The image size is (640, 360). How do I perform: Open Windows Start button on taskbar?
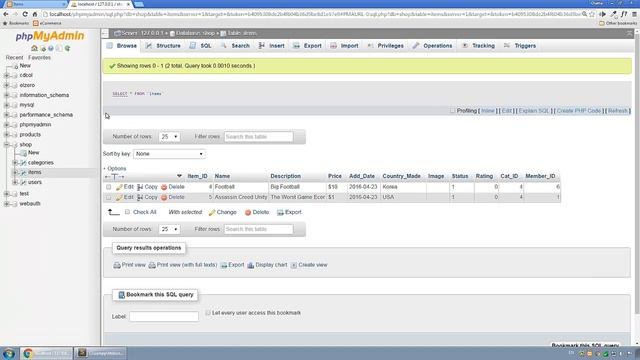pos(9,353)
